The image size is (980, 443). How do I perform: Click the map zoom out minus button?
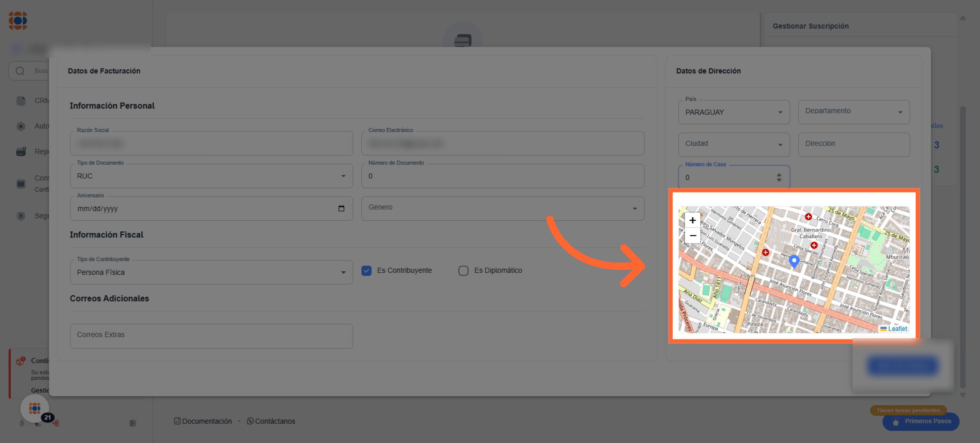693,236
